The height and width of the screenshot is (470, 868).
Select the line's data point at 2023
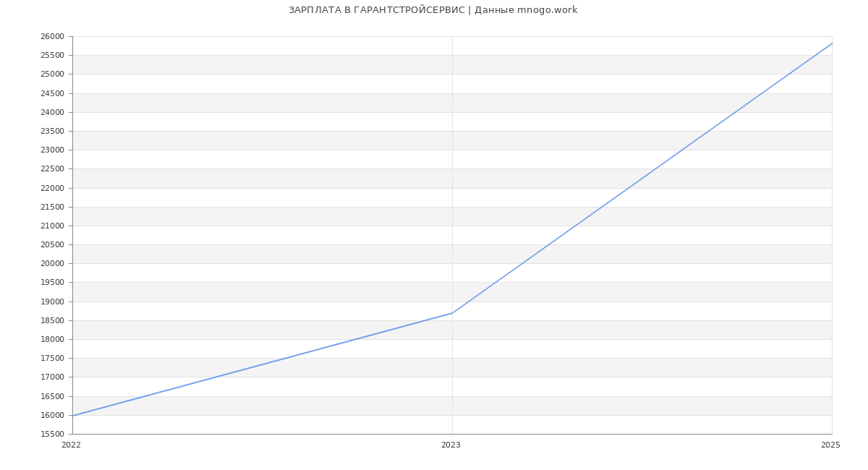(x=452, y=313)
